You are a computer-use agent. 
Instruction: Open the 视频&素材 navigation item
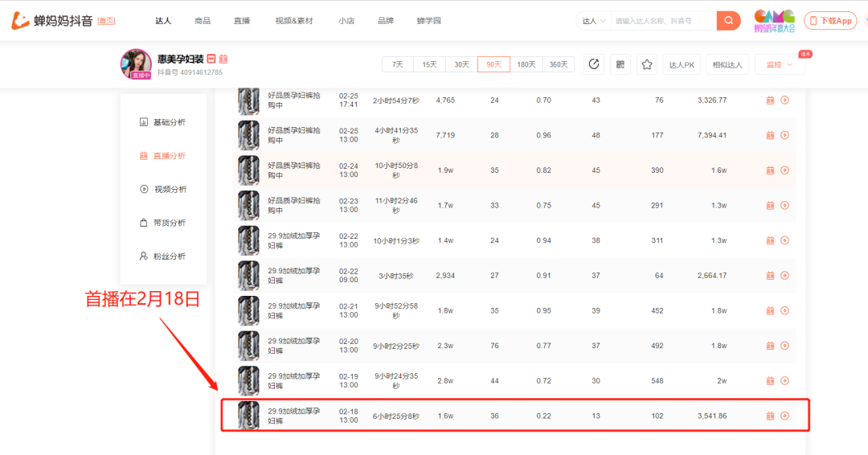[294, 20]
